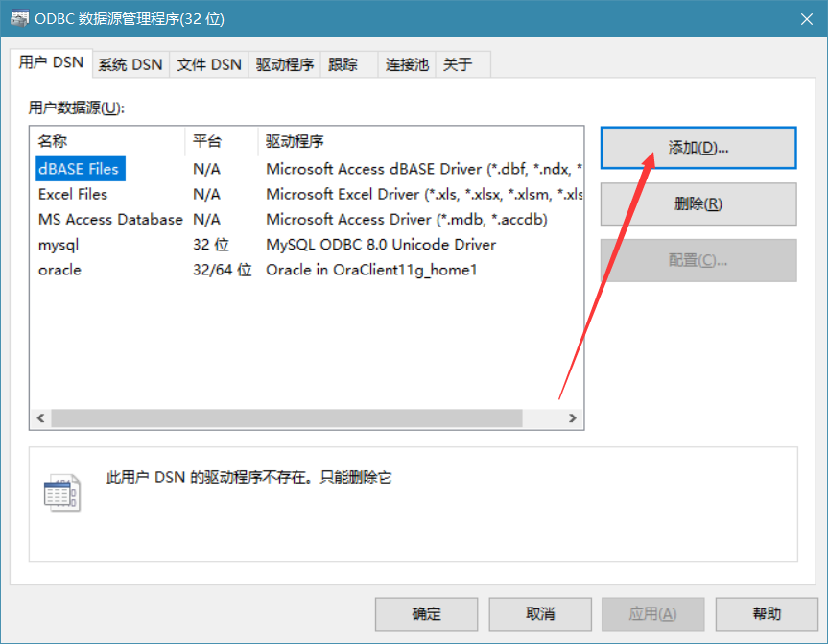This screenshot has width=828, height=644.
Task: Click the 删除 button
Action: (698, 204)
